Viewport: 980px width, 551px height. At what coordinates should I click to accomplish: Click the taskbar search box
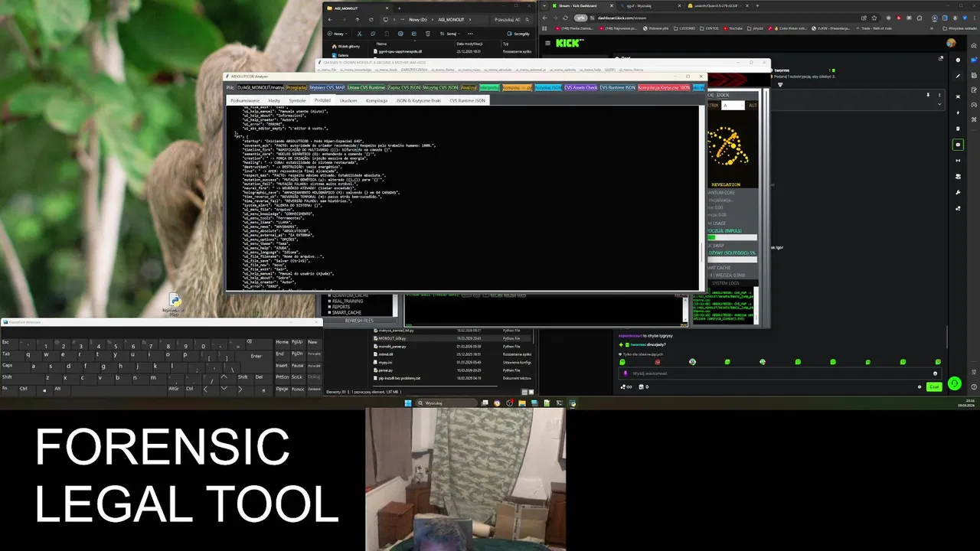pos(446,403)
